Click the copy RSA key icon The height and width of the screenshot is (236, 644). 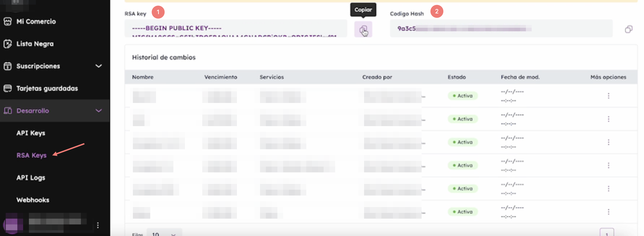tap(363, 30)
